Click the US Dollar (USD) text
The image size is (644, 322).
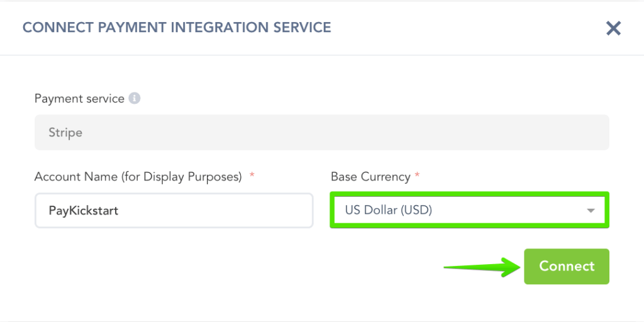point(389,211)
